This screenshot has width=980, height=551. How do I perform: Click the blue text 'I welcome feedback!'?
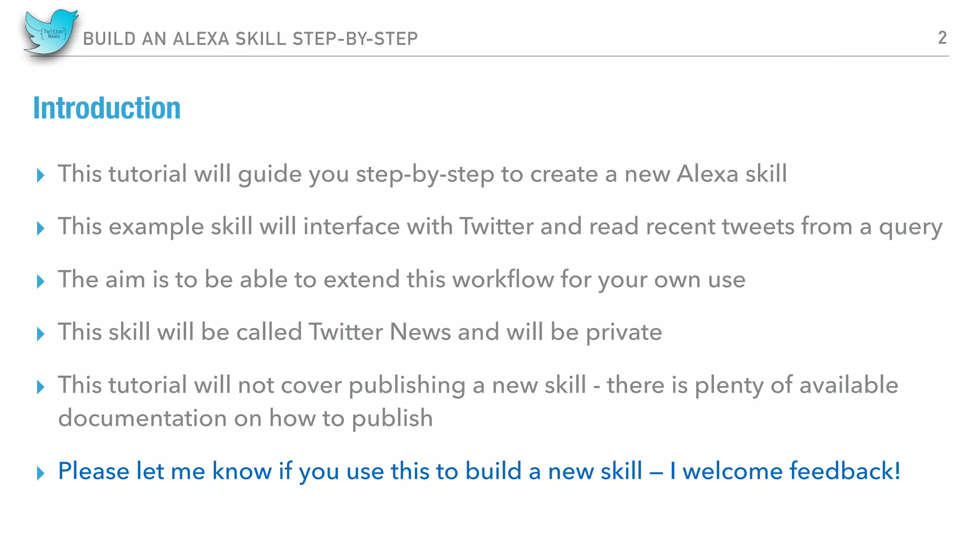tap(785, 471)
